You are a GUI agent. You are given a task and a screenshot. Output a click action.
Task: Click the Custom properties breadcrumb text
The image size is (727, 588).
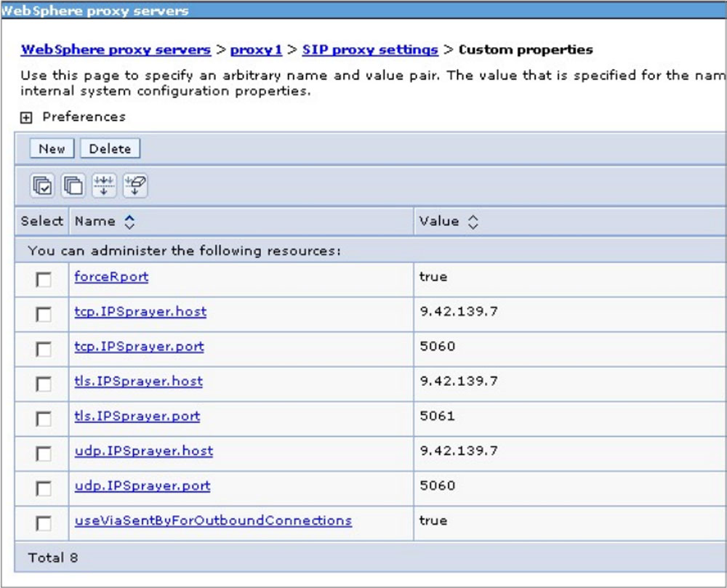click(526, 49)
